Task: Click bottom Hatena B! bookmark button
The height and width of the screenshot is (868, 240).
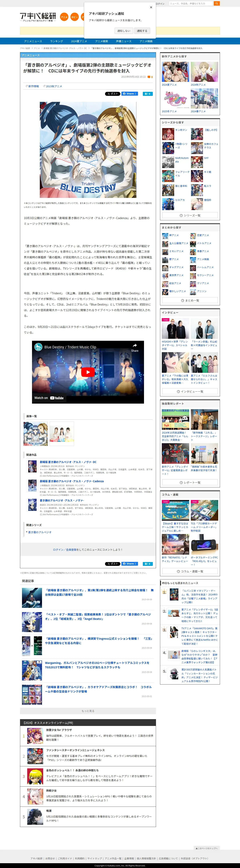Action: [x=148, y=564]
